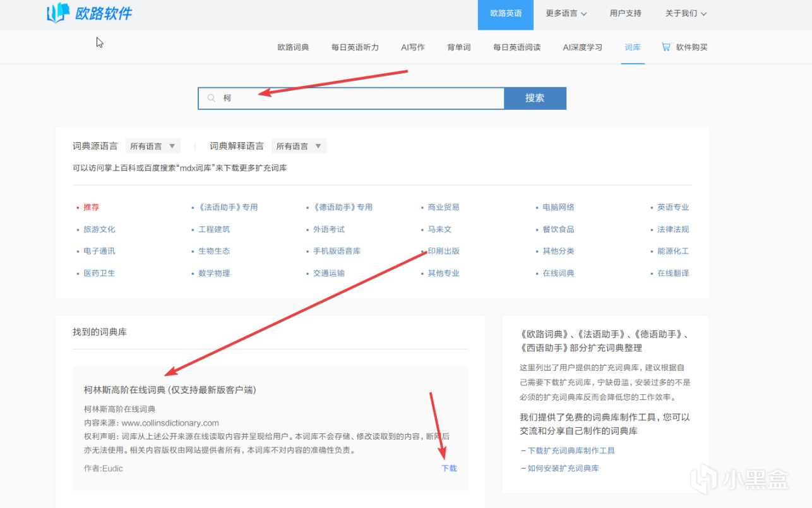Select 能源化工 category

[x=673, y=251]
